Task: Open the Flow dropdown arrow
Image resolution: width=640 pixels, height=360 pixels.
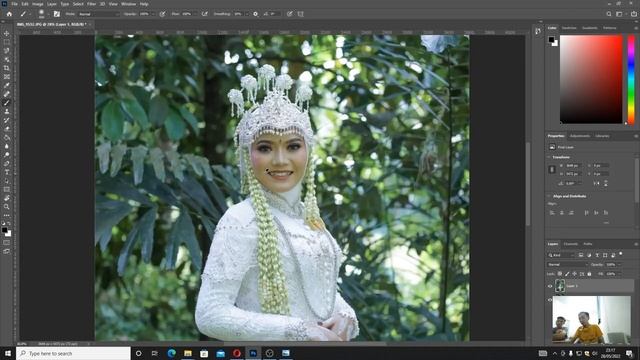Action: pos(195,14)
